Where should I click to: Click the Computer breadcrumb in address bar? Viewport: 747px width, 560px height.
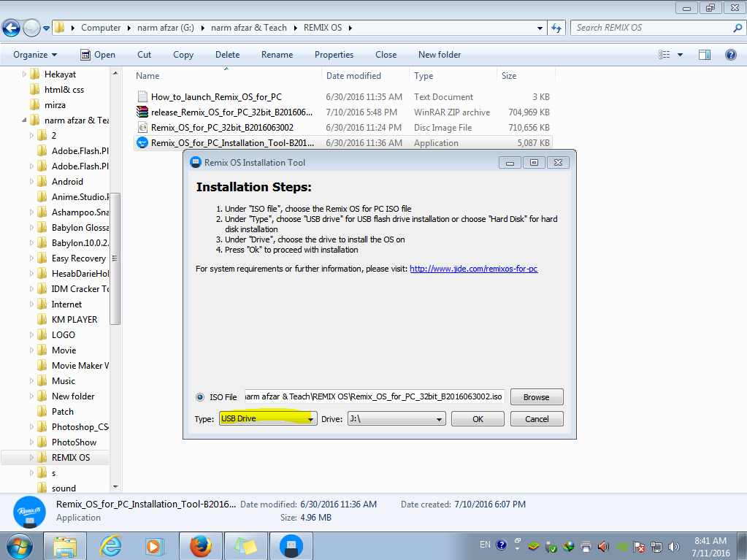pos(101,28)
